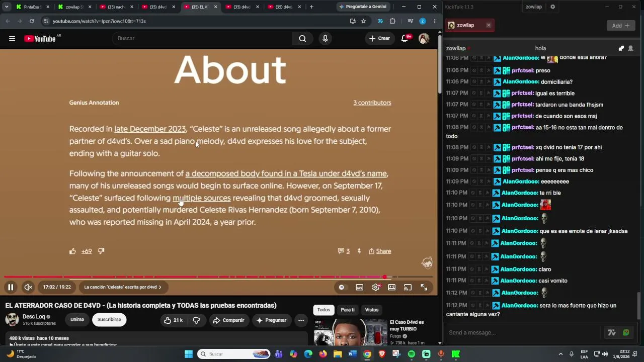644x362 pixels.
Task: Close the zowilap chat tab in KickTalk
Action: 488,25
